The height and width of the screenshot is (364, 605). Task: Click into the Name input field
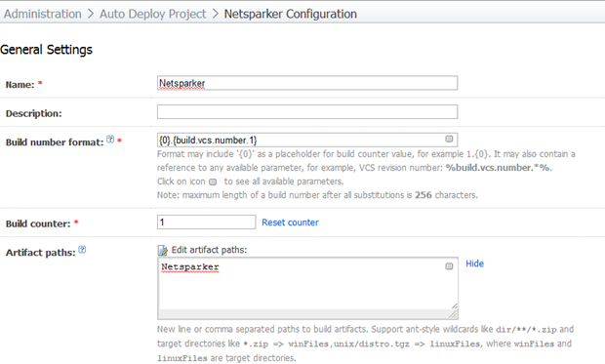pyautogui.click(x=307, y=83)
